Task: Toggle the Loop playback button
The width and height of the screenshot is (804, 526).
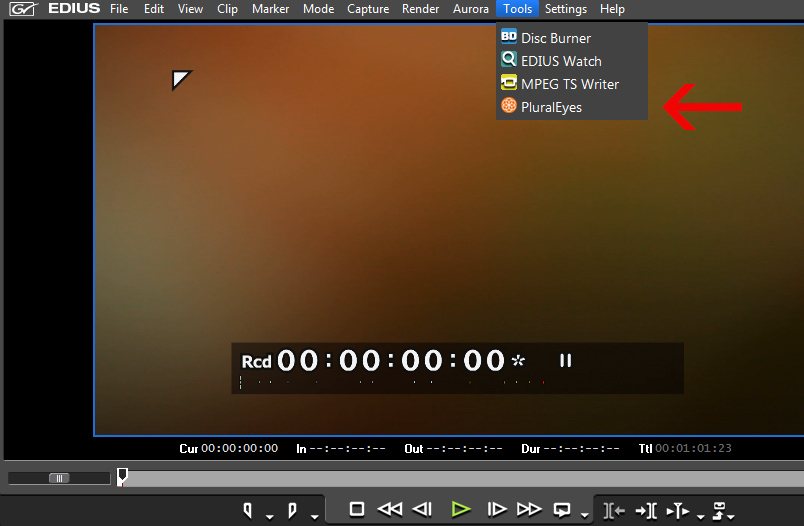Action: 562,509
